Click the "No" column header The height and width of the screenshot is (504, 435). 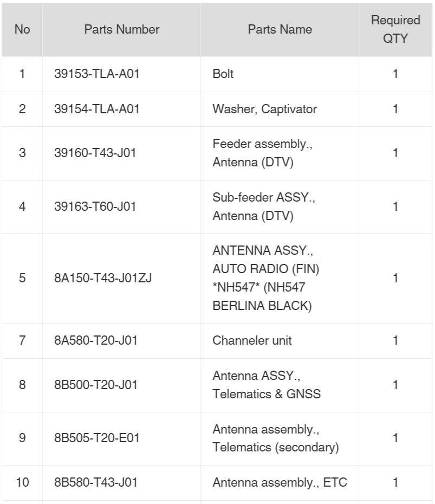(22, 30)
